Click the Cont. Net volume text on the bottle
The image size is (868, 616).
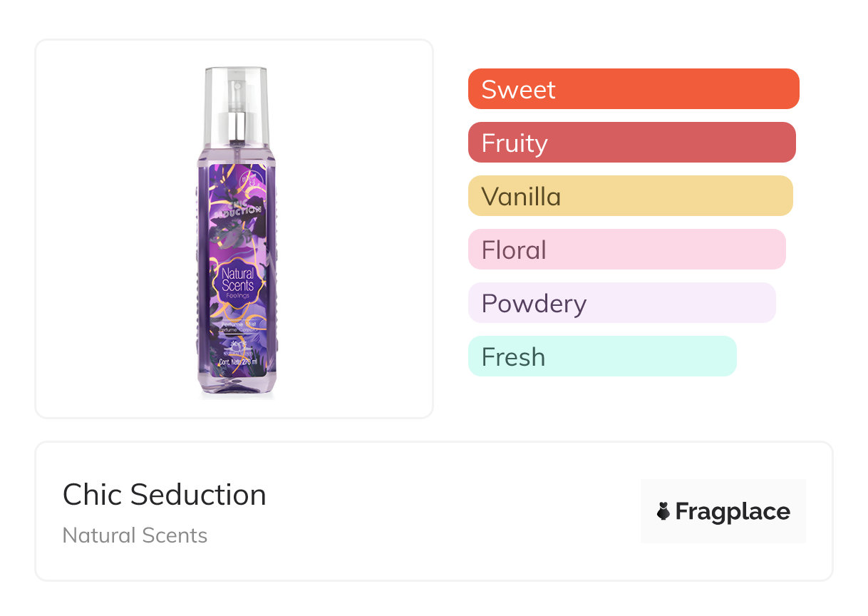237,361
